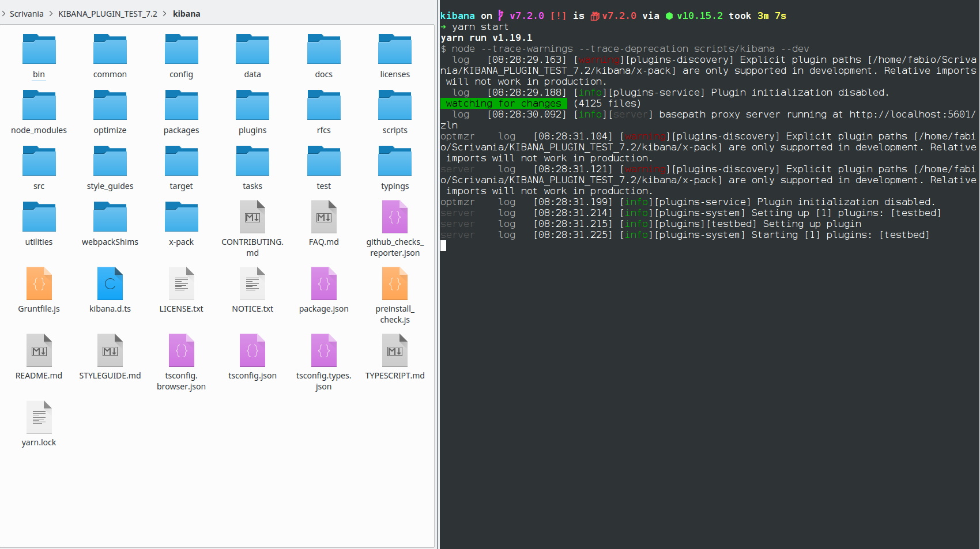The width and height of the screenshot is (980, 549).
Task: Click the 'yarn start' command text in terminal
Action: [x=480, y=27]
